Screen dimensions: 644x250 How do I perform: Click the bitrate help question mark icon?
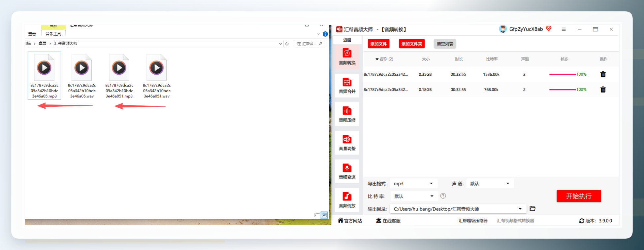pyautogui.click(x=443, y=196)
